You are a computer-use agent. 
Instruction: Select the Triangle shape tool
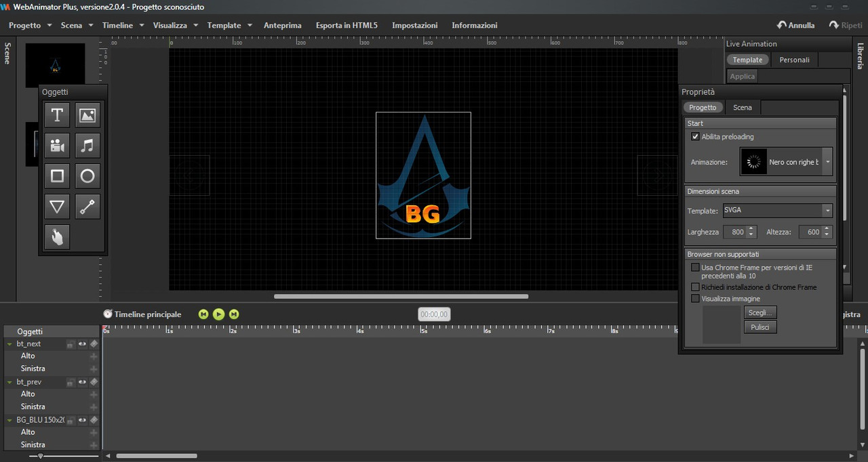[57, 207]
